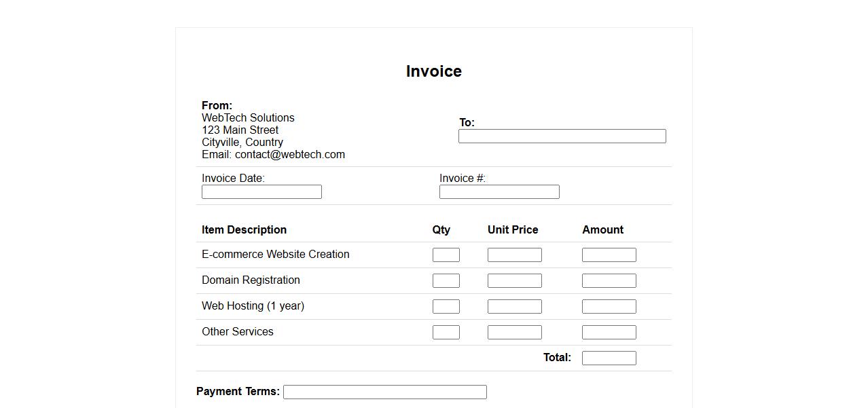Select the Domain Registration Amount field

609,281
